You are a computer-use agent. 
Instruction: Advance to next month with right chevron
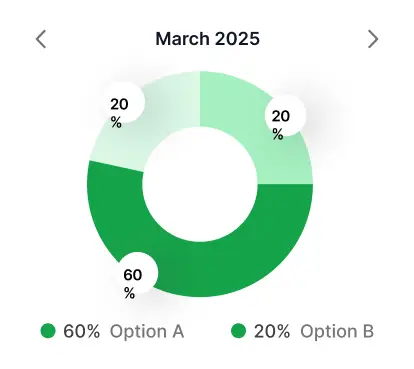click(373, 39)
